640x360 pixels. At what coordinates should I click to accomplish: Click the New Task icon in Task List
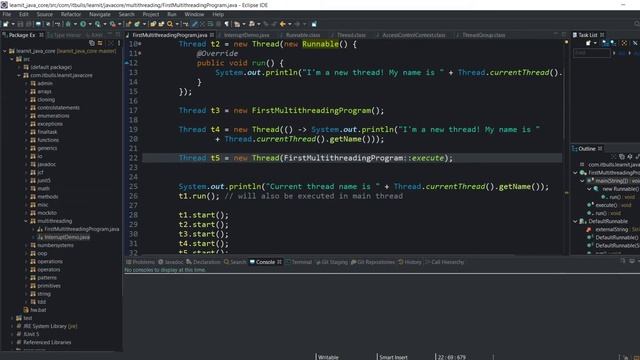pyautogui.click(x=588, y=43)
